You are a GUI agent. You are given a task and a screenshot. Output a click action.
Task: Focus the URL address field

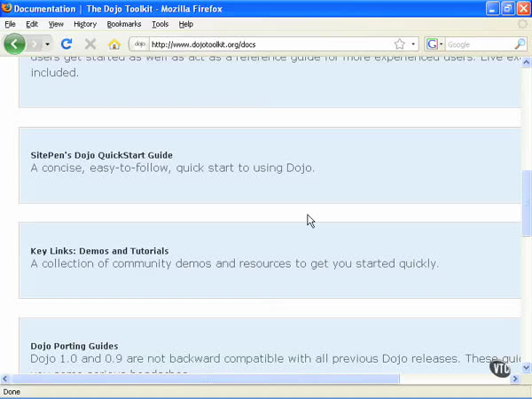coord(266,43)
